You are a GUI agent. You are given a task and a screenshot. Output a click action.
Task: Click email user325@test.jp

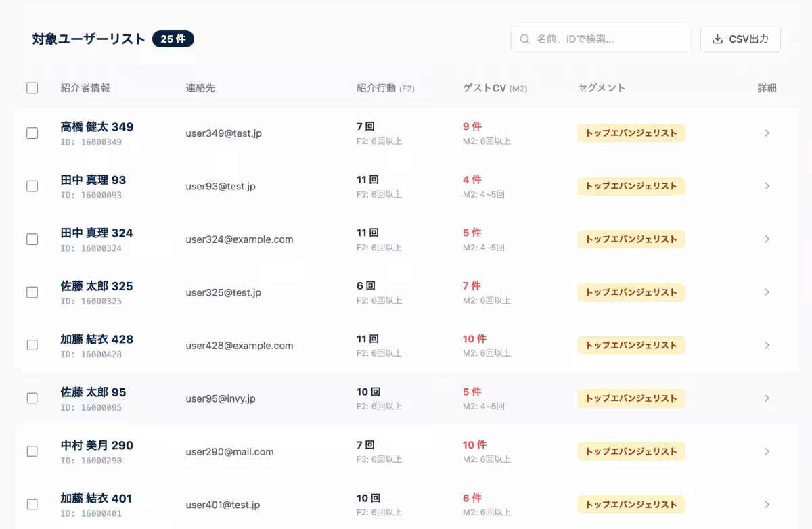(223, 292)
